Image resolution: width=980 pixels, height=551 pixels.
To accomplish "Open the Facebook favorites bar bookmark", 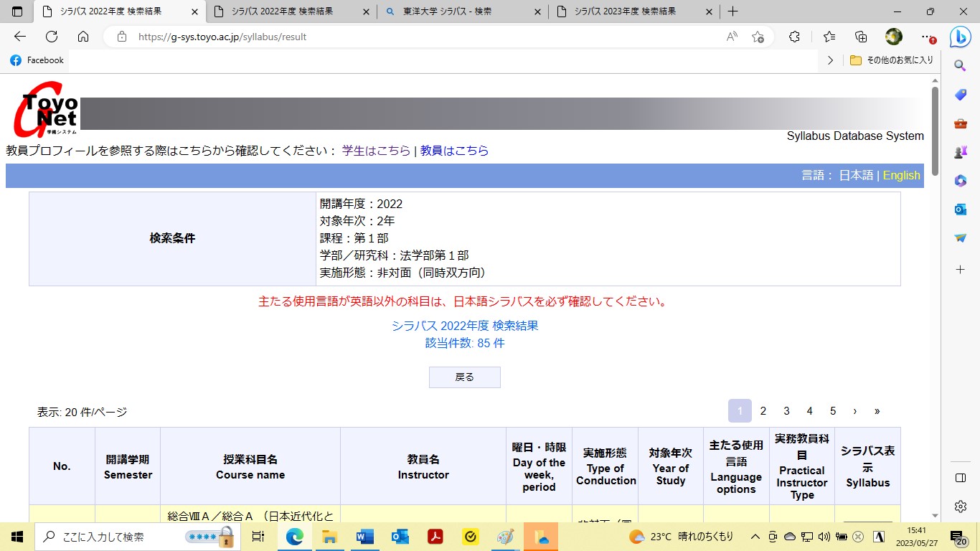I will point(37,60).
